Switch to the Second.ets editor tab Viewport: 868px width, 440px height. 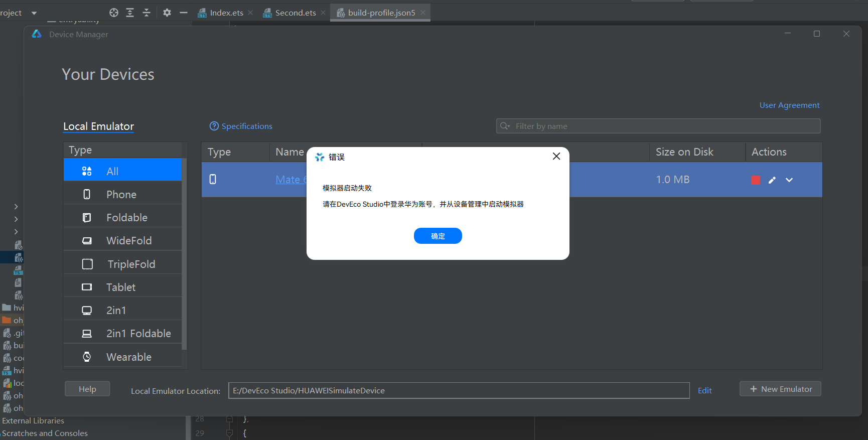coord(296,13)
